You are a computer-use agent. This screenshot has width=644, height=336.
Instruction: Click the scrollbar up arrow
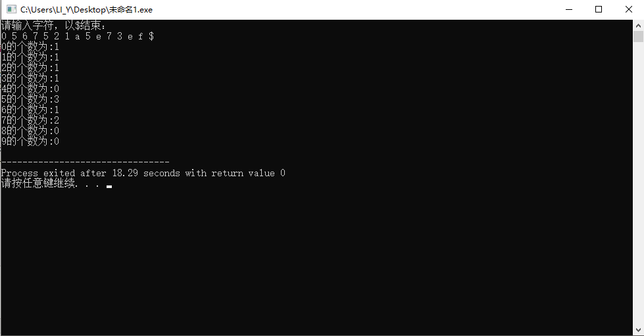(638, 25)
